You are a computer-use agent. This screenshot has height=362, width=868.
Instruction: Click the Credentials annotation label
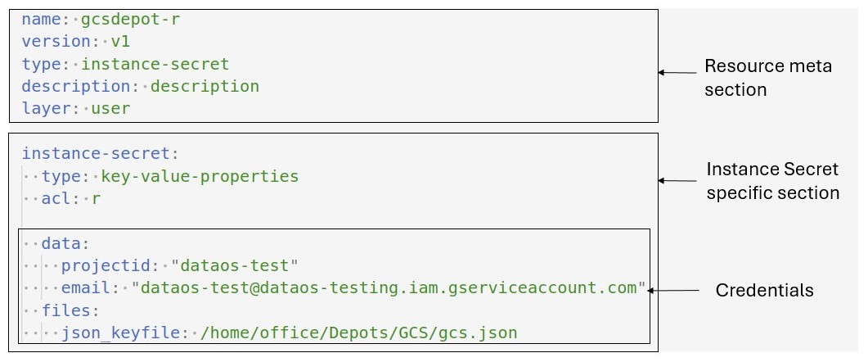764,290
